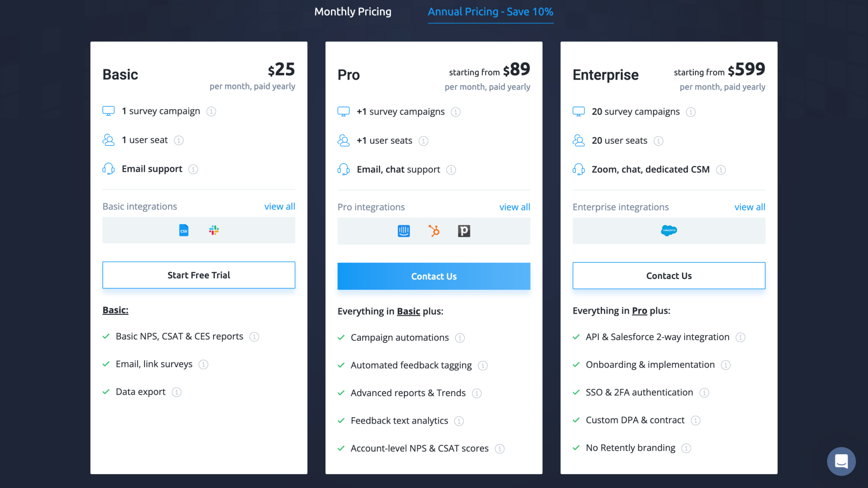The image size is (868, 488).
Task: Click the Pipedrive integration icon
Action: point(464,231)
